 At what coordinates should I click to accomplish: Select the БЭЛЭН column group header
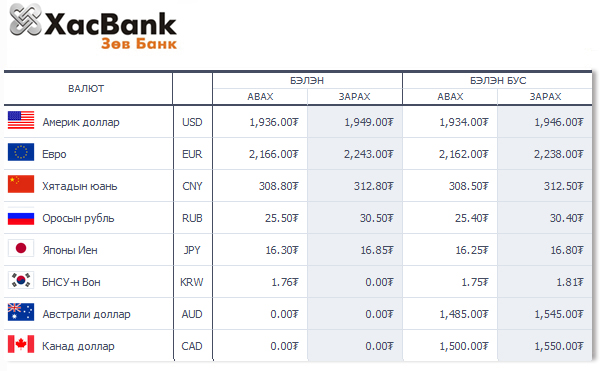[x=307, y=81]
